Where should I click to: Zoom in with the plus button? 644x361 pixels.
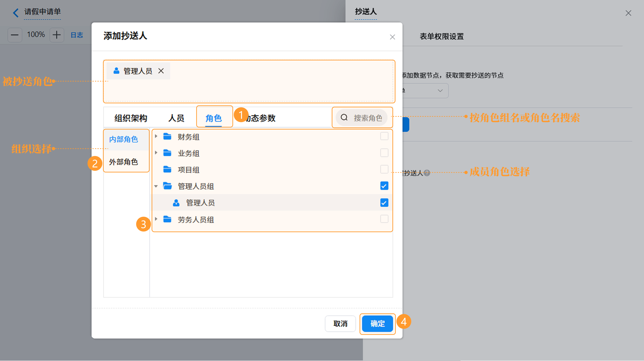57,35
